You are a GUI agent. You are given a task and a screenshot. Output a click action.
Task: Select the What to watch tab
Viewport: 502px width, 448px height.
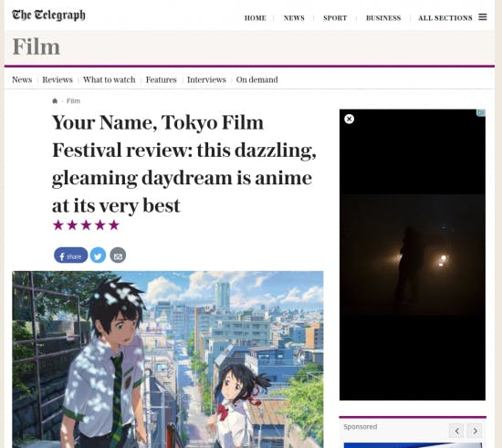pyautogui.click(x=110, y=79)
